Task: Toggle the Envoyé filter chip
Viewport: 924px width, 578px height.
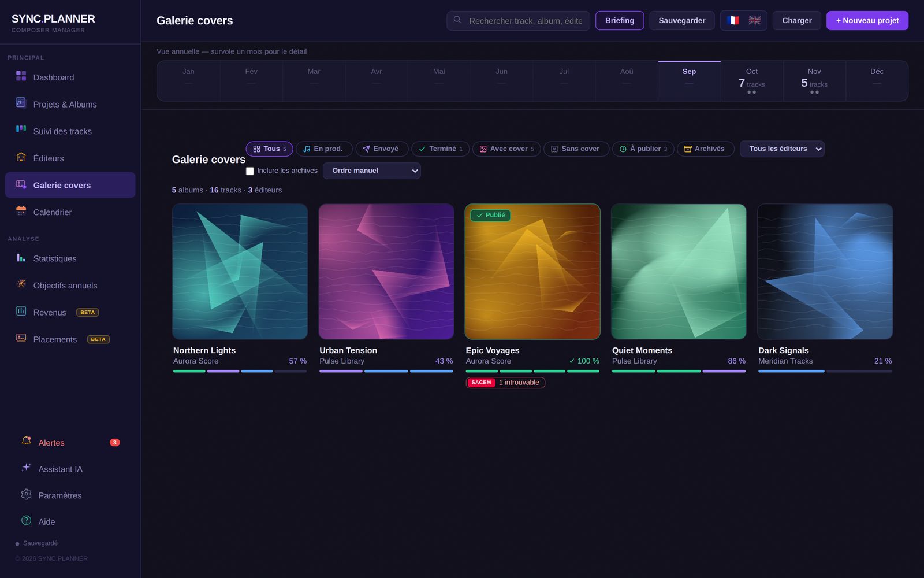Action: pyautogui.click(x=382, y=149)
